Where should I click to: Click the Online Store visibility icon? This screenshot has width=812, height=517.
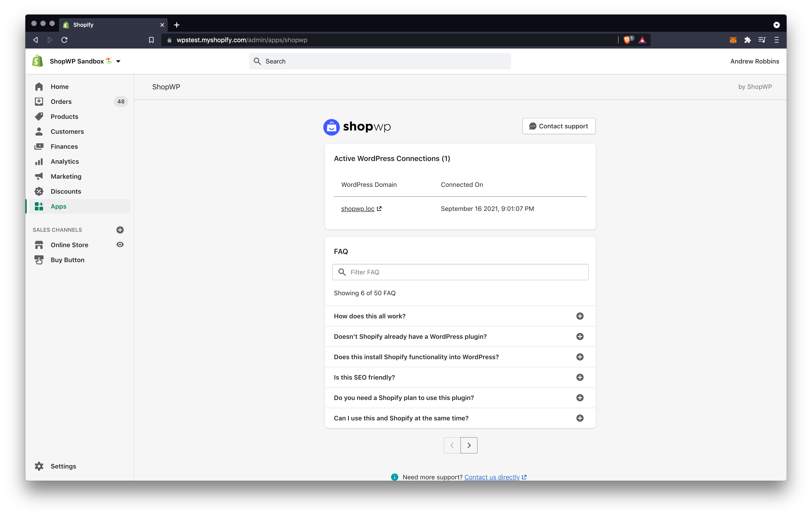tap(121, 244)
